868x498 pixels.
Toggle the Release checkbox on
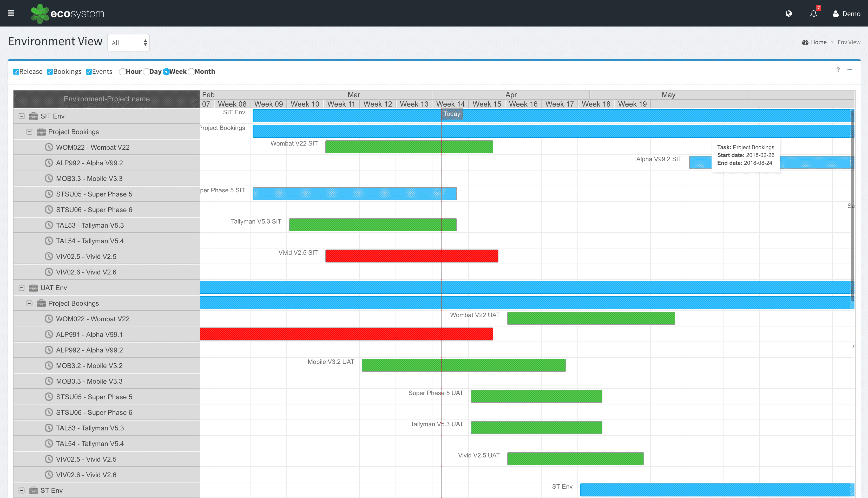16,71
